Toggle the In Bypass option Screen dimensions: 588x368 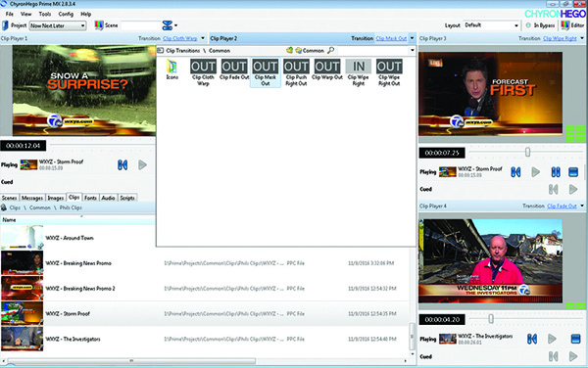[x=540, y=25]
